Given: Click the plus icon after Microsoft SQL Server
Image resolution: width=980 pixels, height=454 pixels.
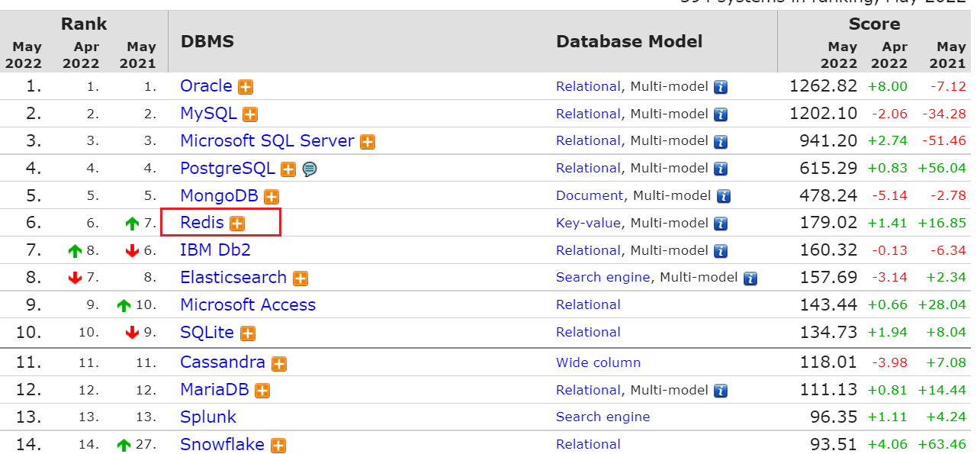Looking at the screenshot, I should click(368, 142).
